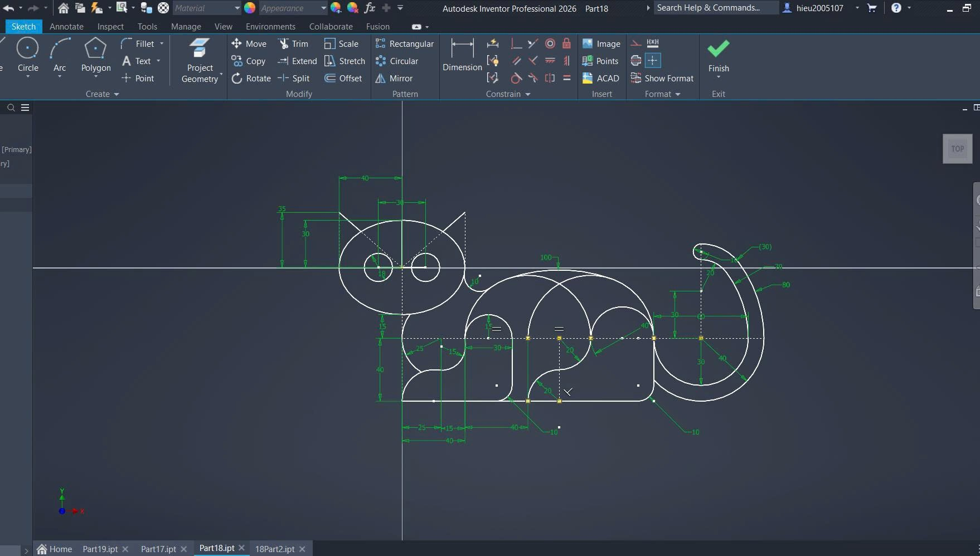Switch to the Inspect ribbon tab
Viewport: 980px width, 556px height.
[x=110, y=27]
